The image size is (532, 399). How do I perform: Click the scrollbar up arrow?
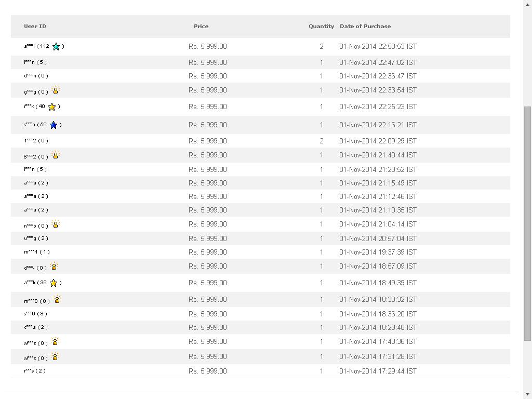pyautogui.click(x=527, y=4)
